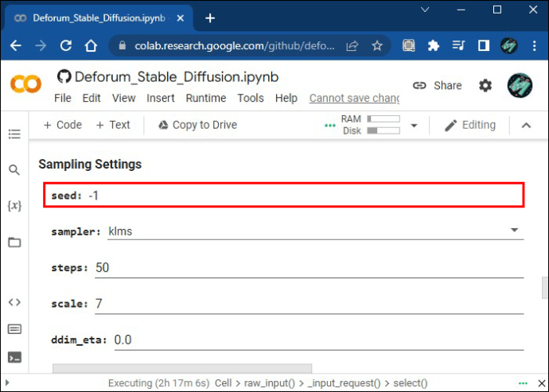This screenshot has width=549, height=392.
Task: Click the RAM usage bar
Action: click(384, 119)
